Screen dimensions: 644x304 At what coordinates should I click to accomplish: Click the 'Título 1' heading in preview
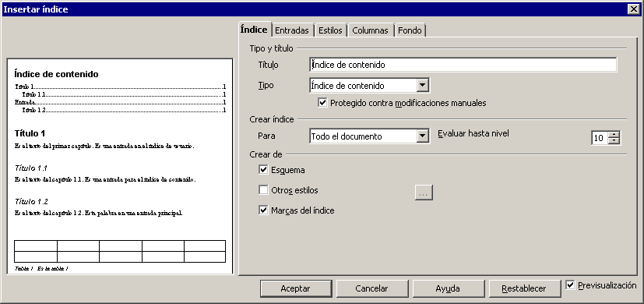[30, 133]
